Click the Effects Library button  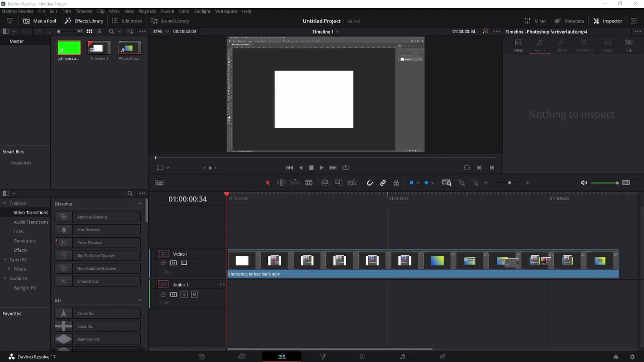pos(84,21)
